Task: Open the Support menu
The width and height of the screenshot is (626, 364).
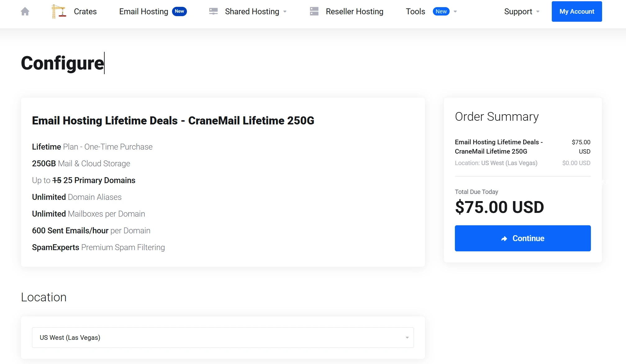Action: pos(518,11)
